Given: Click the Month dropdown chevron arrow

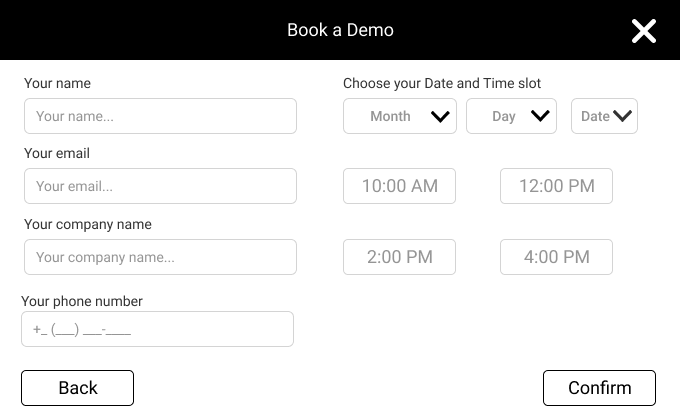Looking at the screenshot, I should [x=440, y=116].
